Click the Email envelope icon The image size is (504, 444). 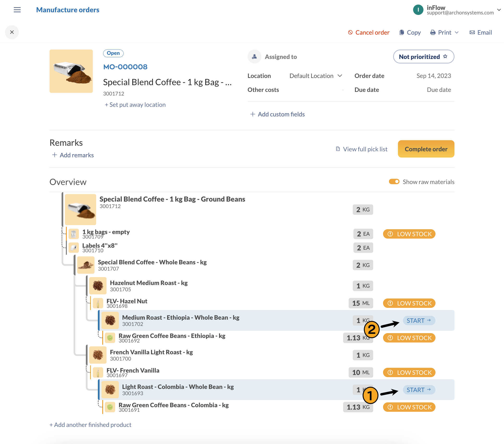pyautogui.click(x=472, y=32)
